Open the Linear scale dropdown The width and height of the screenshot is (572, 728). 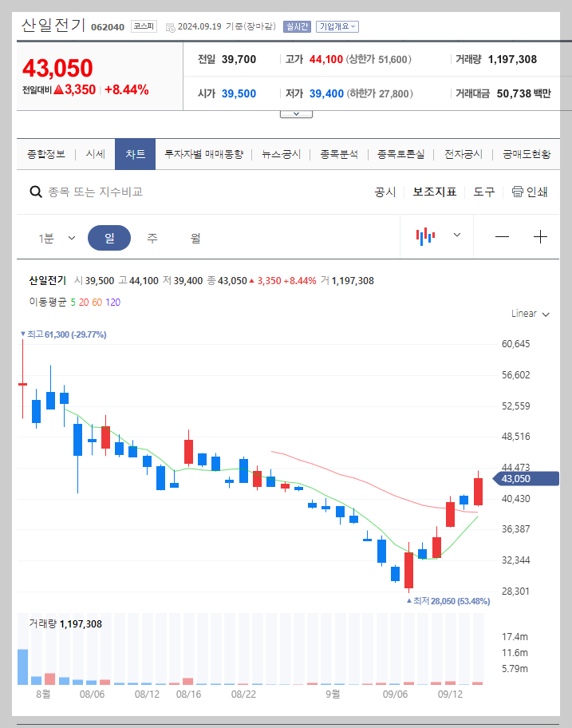529,314
